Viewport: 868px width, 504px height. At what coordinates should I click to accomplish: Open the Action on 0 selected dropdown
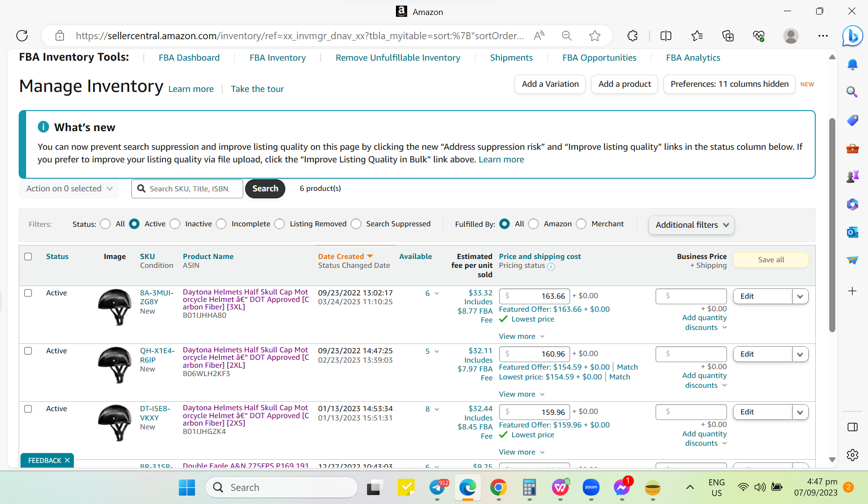(69, 189)
